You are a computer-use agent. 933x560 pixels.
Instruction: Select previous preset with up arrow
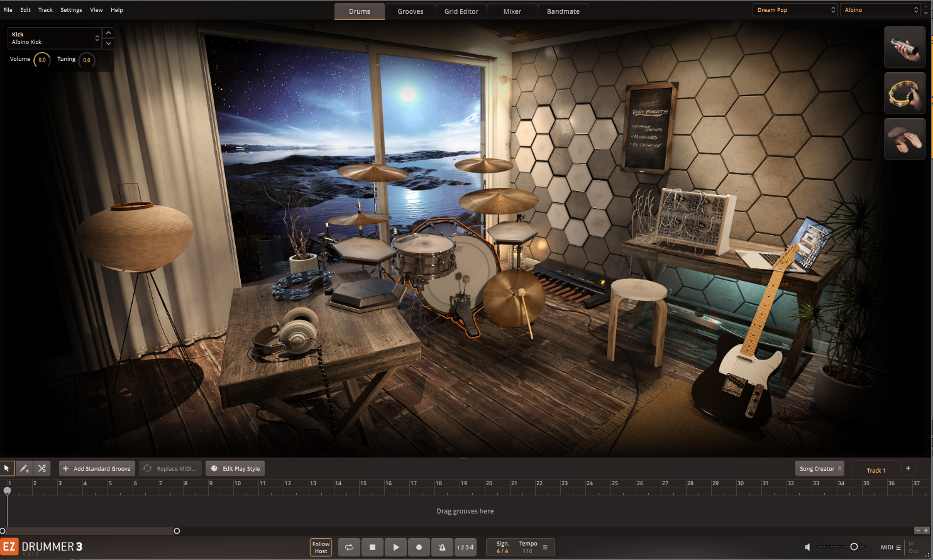pos(926,7)
